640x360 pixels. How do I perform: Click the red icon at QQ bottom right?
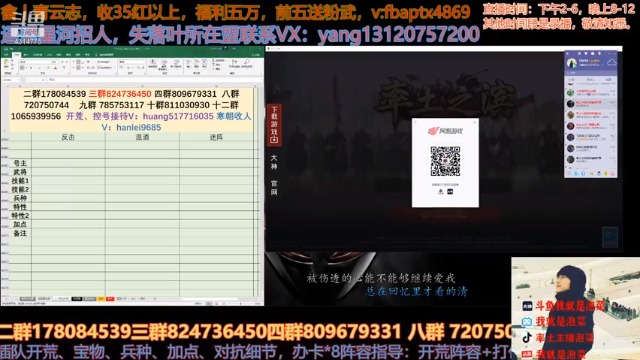click(x=612, y=173)
